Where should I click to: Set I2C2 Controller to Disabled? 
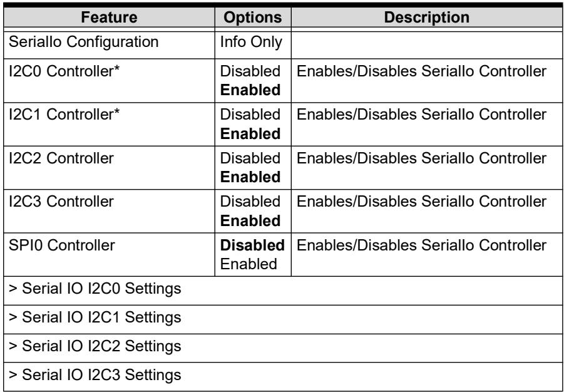250,158
